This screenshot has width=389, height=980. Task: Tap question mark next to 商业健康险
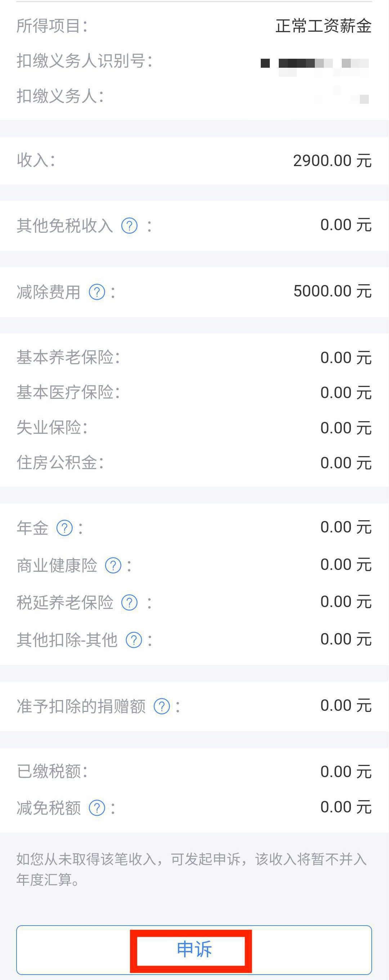(113, 565)
